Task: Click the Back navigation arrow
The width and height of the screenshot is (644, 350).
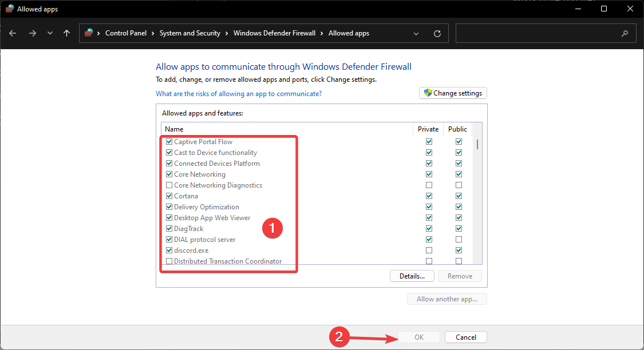Action: [x=13, y=33]
